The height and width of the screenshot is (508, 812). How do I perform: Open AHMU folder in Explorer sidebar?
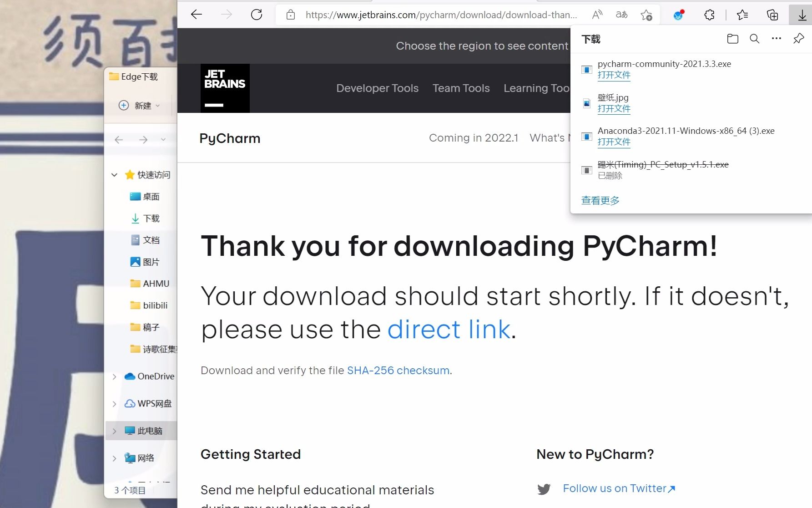point(150,284)
